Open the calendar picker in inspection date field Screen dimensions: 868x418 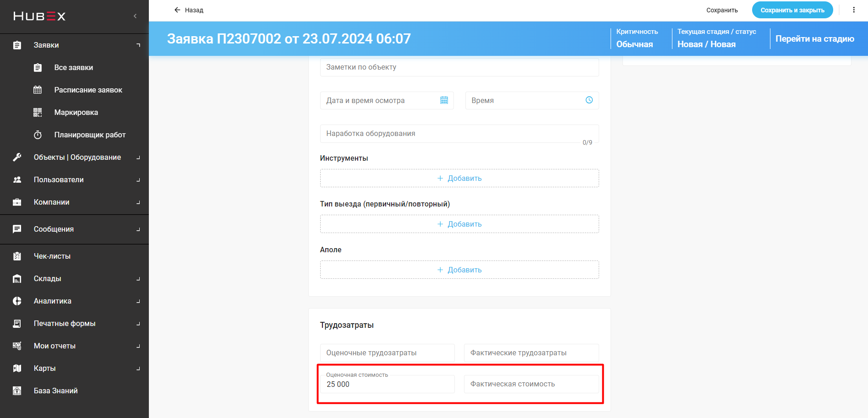(444, 100)
